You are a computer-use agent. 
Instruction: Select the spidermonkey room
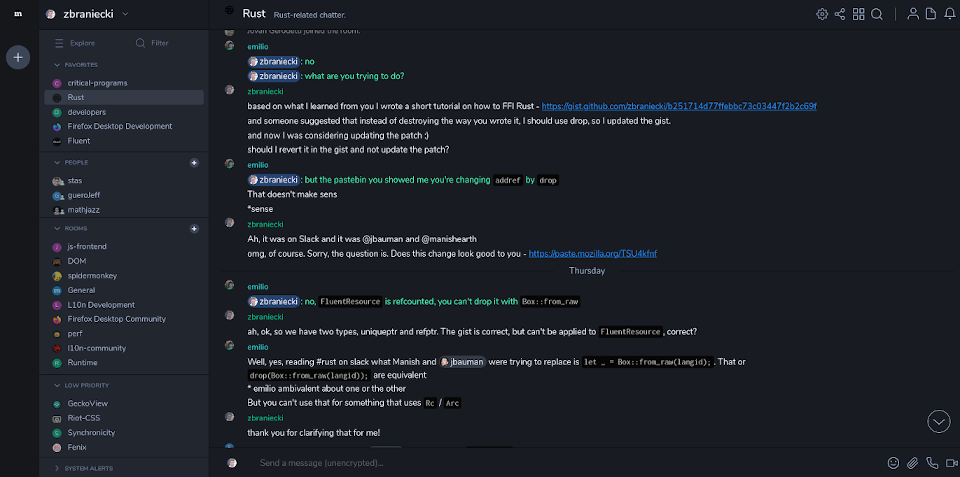point(92,275)
